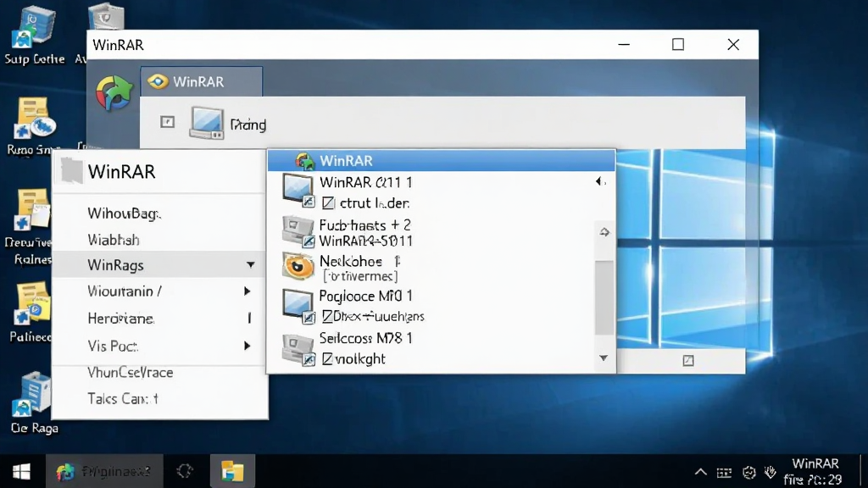Click the orange eye icon for Neckohoe
The width and height of the screenshot is (868, 488).
tap(298, 266)
